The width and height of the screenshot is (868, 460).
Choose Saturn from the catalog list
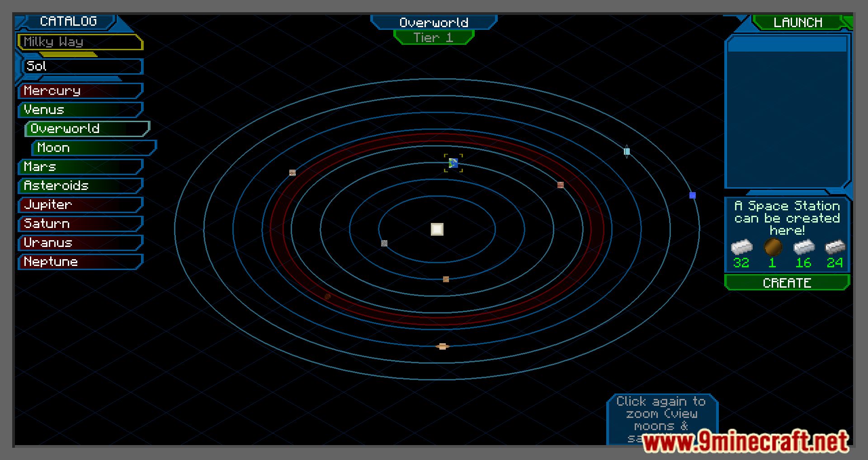point(80,224)
